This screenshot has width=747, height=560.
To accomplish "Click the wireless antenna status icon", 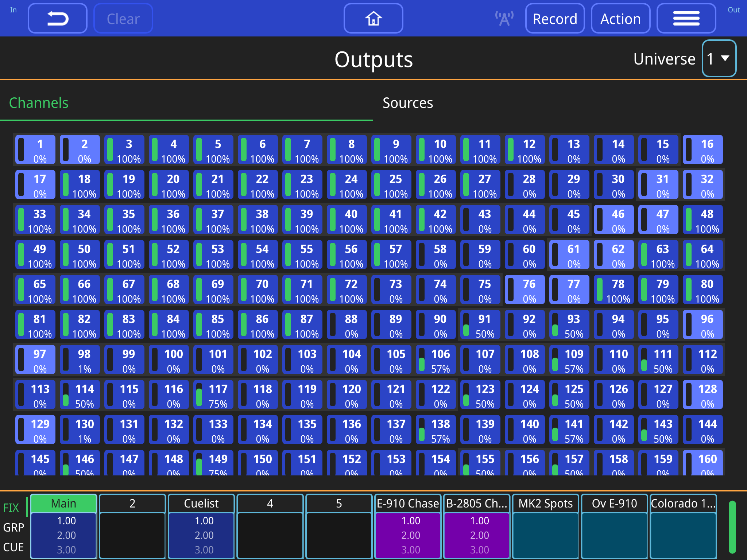I will coord(504,17).
